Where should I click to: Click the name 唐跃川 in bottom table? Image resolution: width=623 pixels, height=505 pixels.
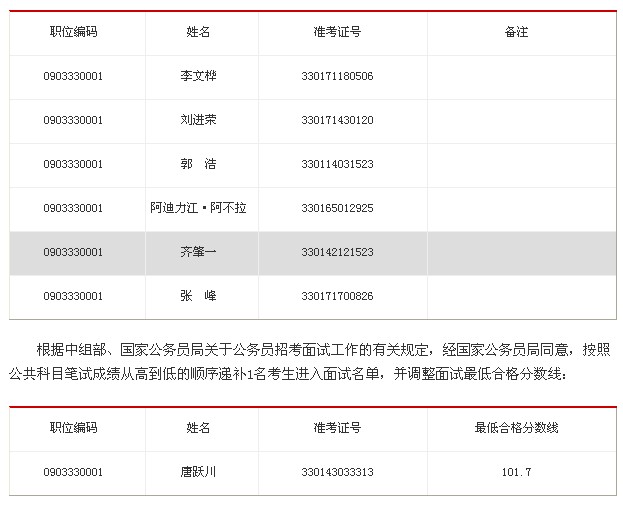click(198, 472)
